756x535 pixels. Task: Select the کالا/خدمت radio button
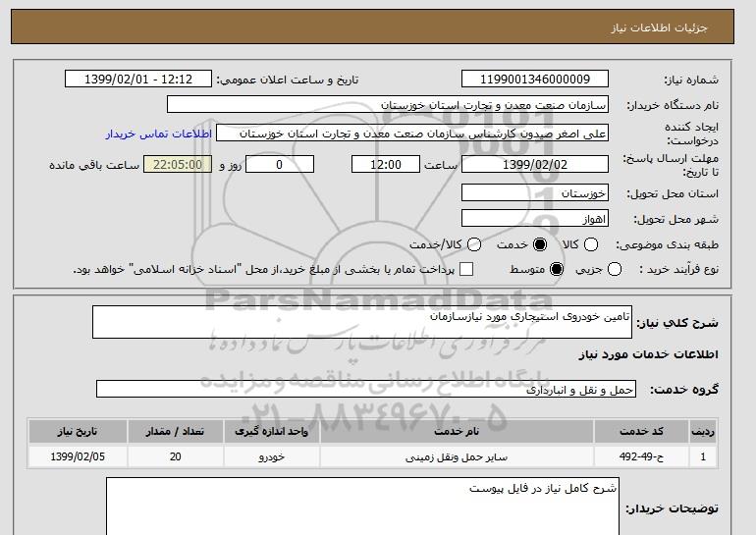(x=474, y=244)
